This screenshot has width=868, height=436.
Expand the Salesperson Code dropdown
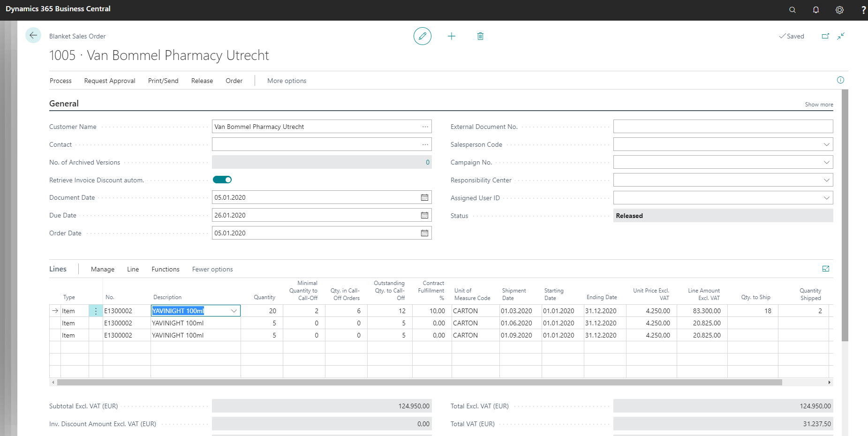[x=826, y=144]
